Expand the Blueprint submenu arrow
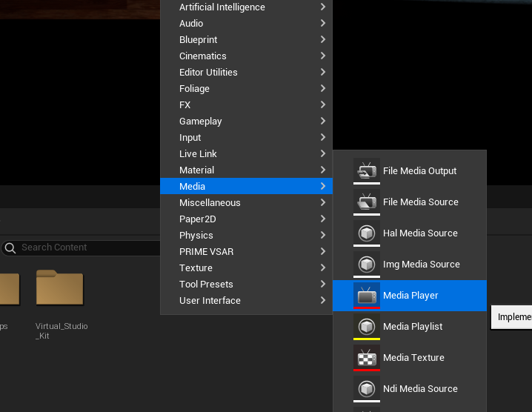 pyautogui.click(x=323, y=40)
